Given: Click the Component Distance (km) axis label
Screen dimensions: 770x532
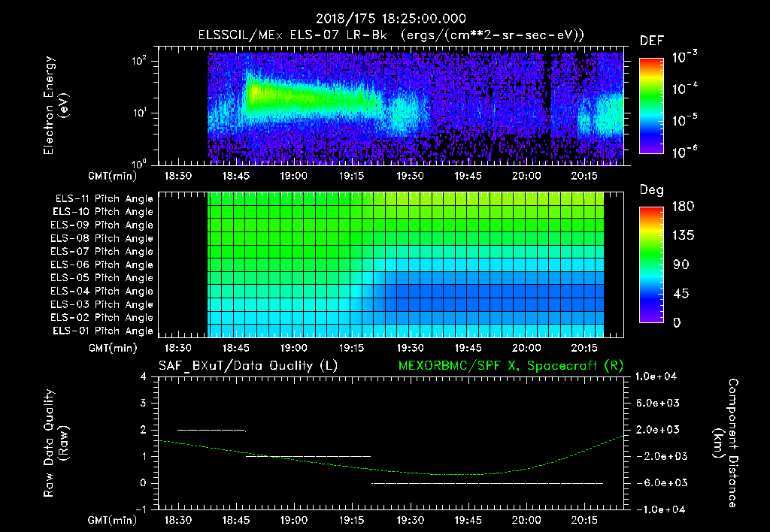Looking at the screenshot, I should point(726,443).
